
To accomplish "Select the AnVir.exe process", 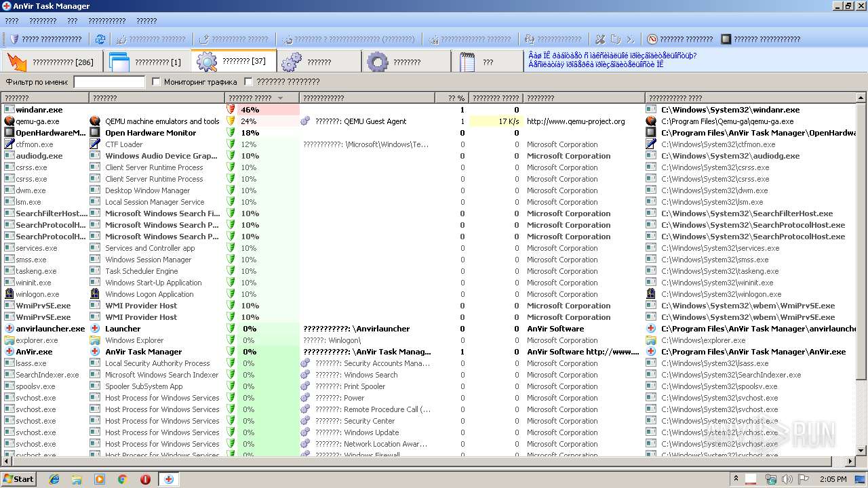I will [x=35, y=352].
